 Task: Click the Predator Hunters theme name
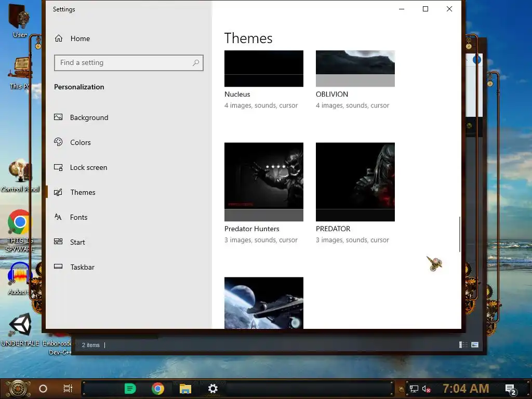pos(252,229)
